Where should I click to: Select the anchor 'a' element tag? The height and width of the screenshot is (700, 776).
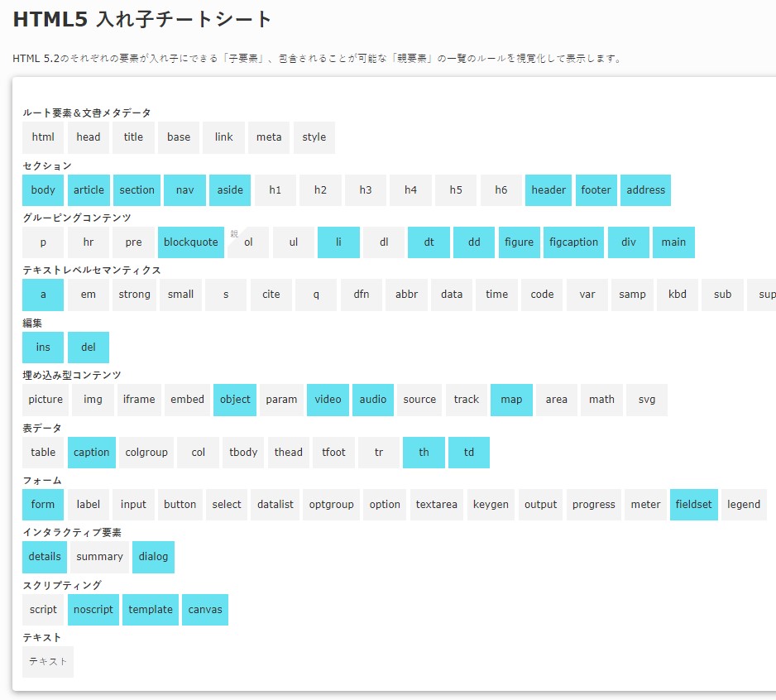[x=43, y=295]
